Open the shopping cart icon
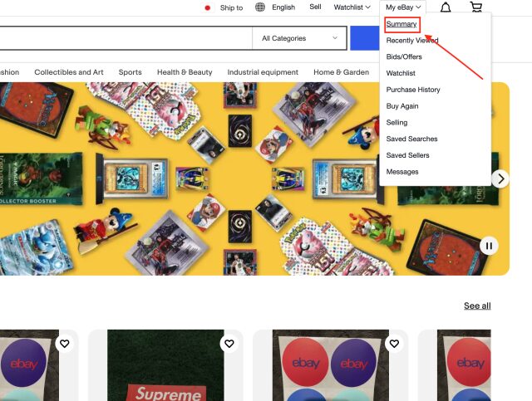Image resolution: width=532 pixels, height=401 pixels. click(476, 7)
